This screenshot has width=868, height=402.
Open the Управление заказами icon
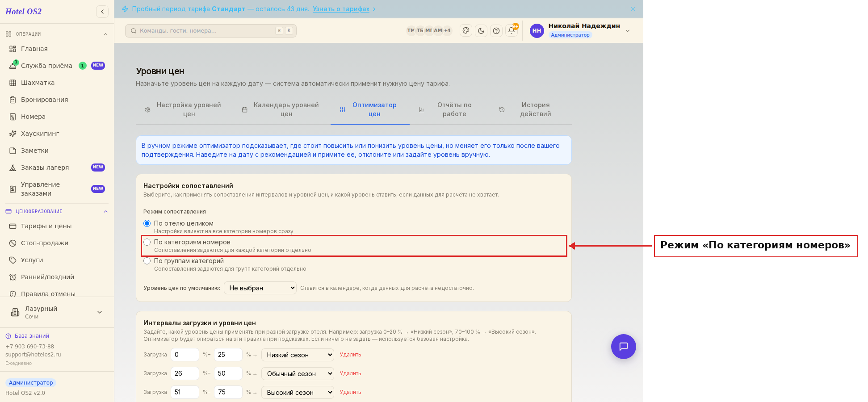point(13,189)
